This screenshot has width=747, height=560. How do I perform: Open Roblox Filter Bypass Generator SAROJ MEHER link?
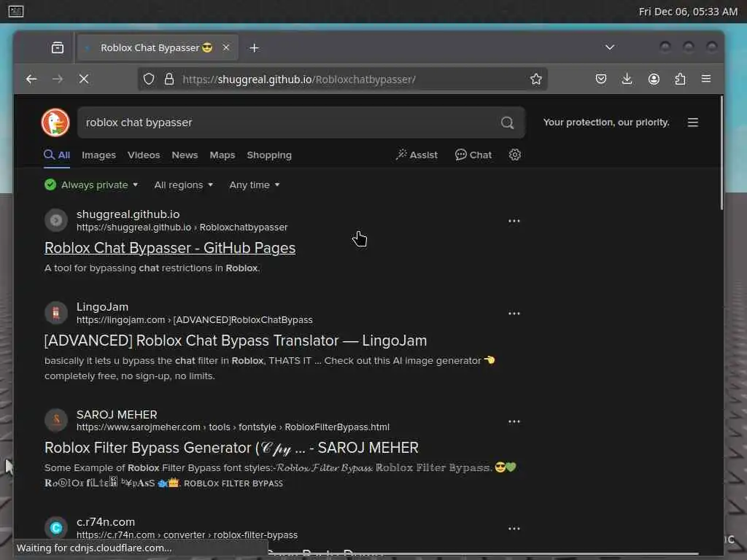[231, 448]
